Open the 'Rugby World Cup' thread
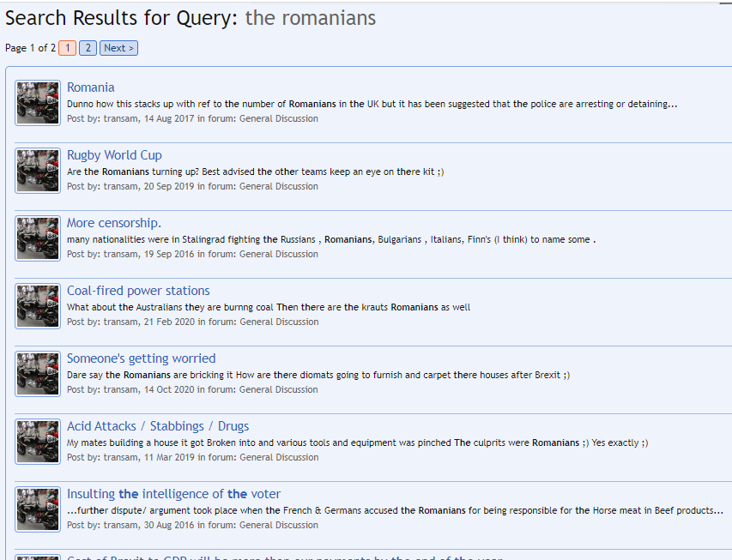This screenshot has height=560, width=732. [114, 155]
